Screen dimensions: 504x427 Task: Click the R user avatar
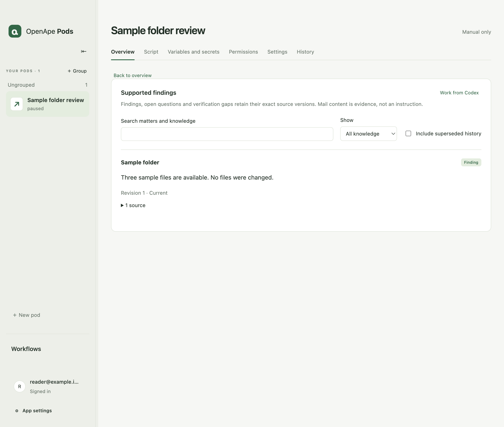tap(20, 387)
